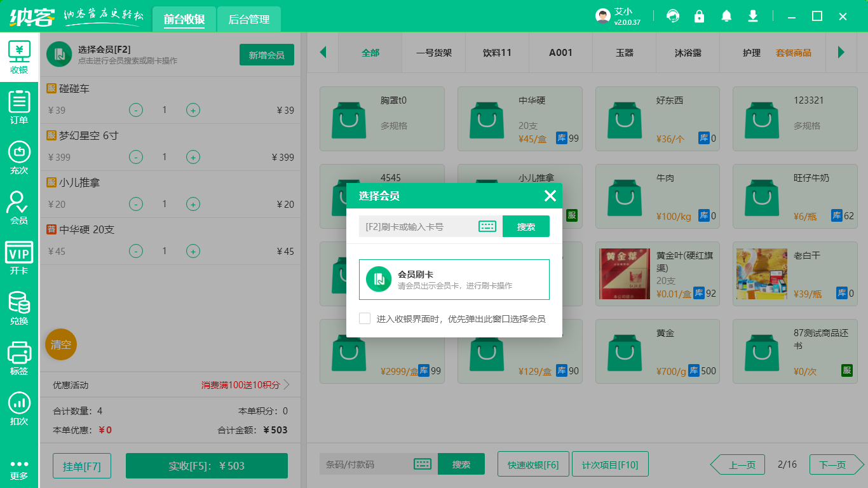Click the 快速收银[F6] button
The height and width of the screenshot is (488, 868).
(533, 464)
